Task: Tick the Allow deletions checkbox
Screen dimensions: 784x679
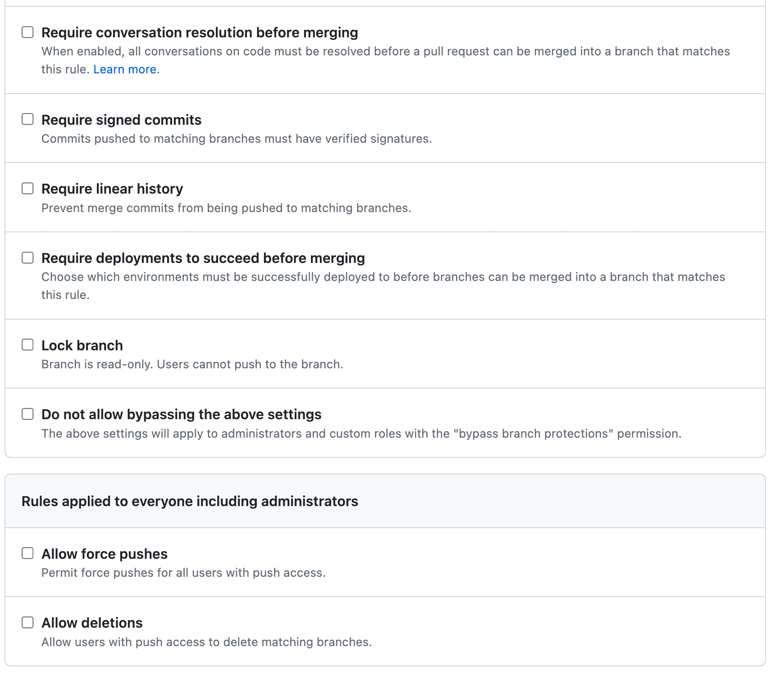Action: point(28,622)
